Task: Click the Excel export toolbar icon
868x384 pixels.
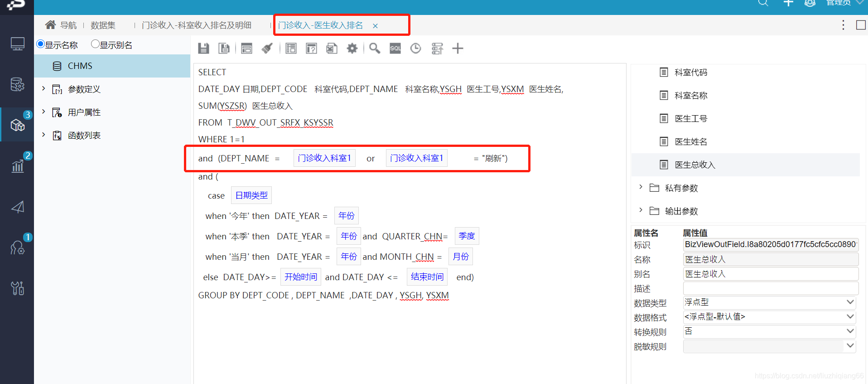Action: click(x=332, y=49)
